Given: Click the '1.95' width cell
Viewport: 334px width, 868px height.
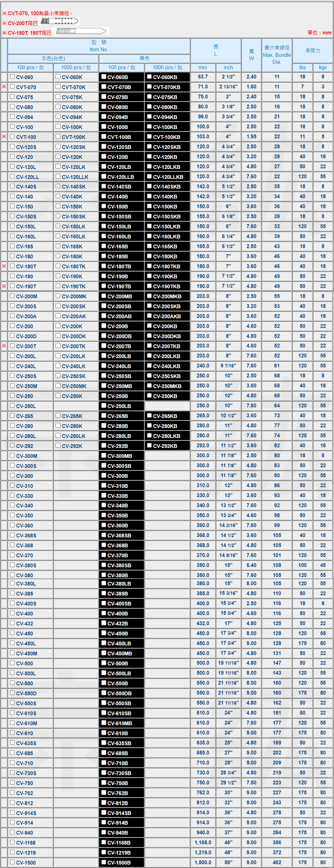Looking at the screenshot, I should coord(251,137).
